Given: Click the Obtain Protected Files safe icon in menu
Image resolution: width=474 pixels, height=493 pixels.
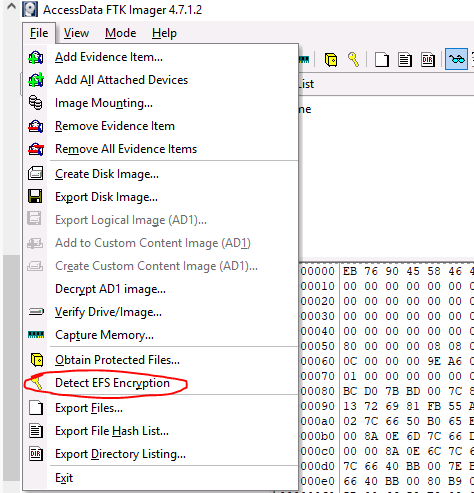Looking at the screenshot, I should point(37,360).
